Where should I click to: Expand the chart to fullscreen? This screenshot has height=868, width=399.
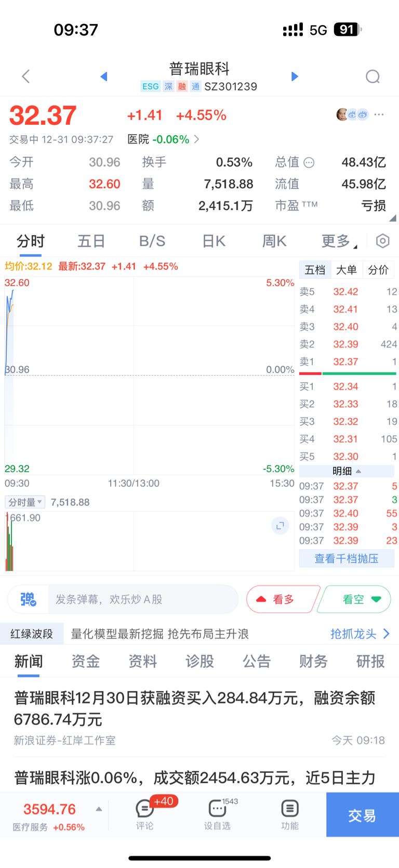click(x=280, y=526)
